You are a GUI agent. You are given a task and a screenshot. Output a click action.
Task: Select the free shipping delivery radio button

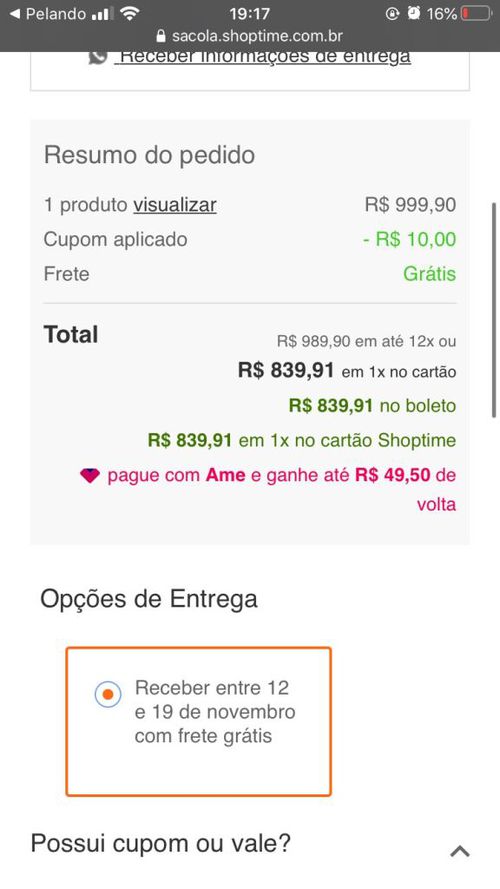click(x=108, y=694)
